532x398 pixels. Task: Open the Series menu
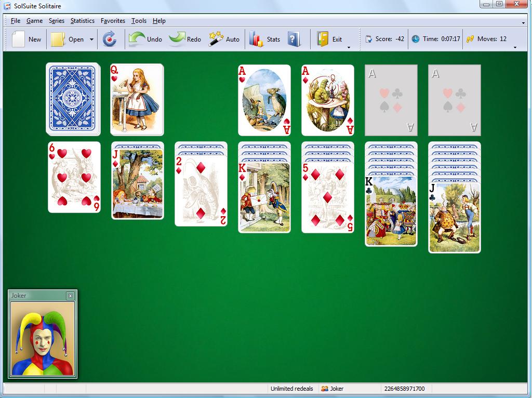point(57,21)
